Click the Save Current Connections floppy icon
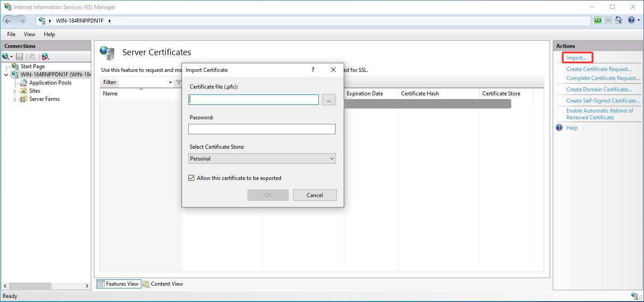 (x=19, y=57)
